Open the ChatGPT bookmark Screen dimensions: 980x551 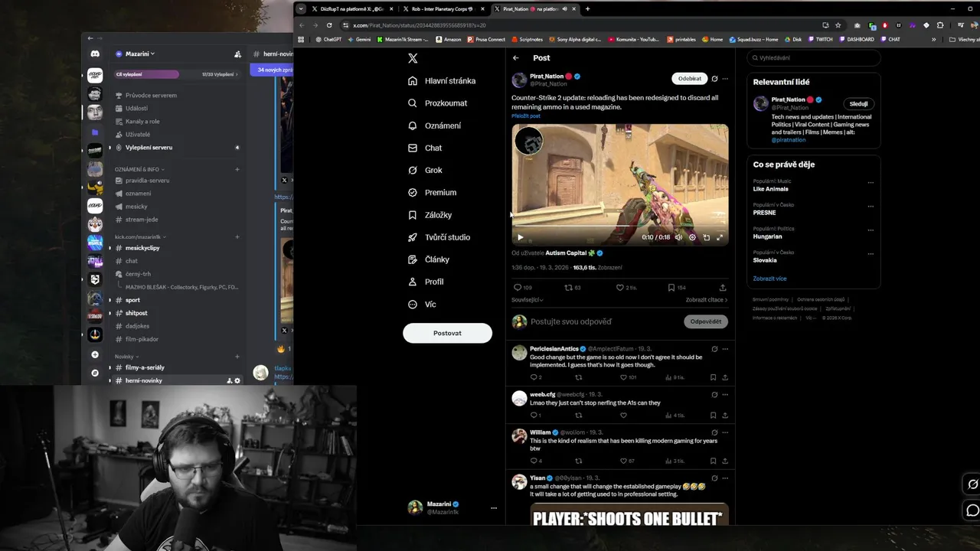tap(328, 39)
